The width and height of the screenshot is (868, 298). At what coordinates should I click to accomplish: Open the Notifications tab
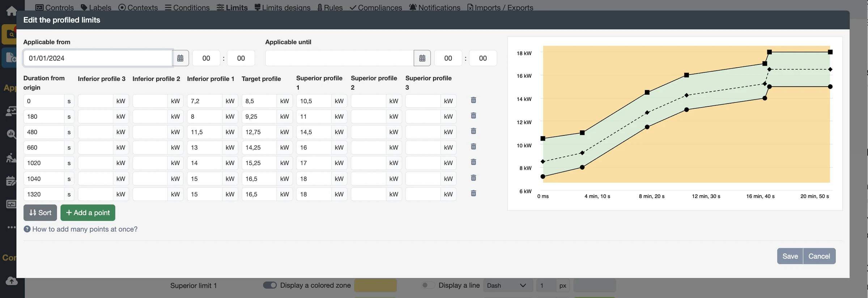[x=435, y=8]
